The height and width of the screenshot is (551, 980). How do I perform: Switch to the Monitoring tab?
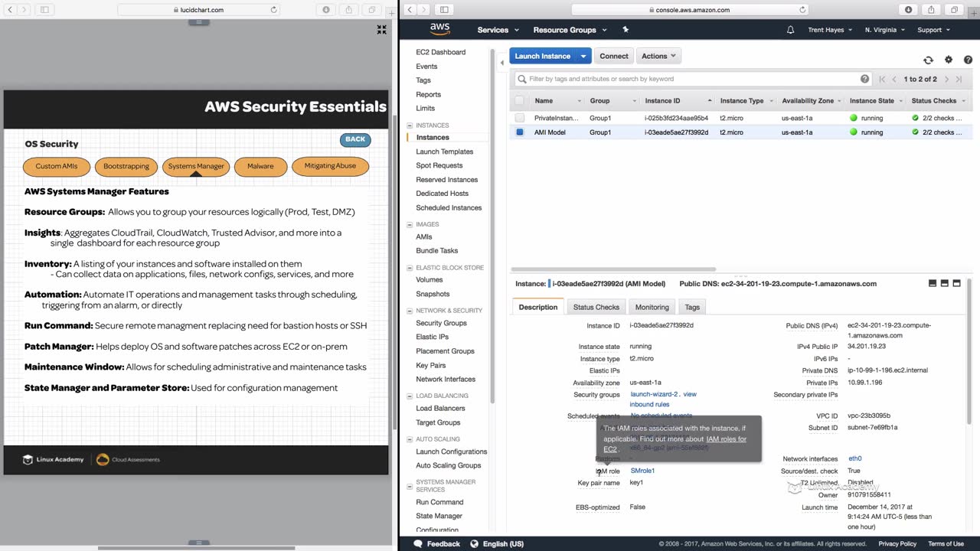point(652,307)
